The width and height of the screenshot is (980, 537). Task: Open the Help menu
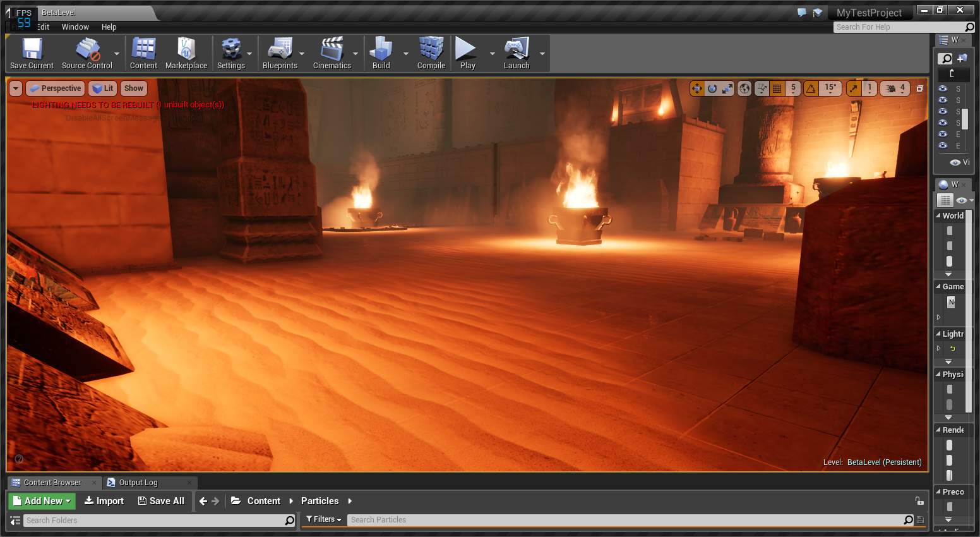point(109,27)
